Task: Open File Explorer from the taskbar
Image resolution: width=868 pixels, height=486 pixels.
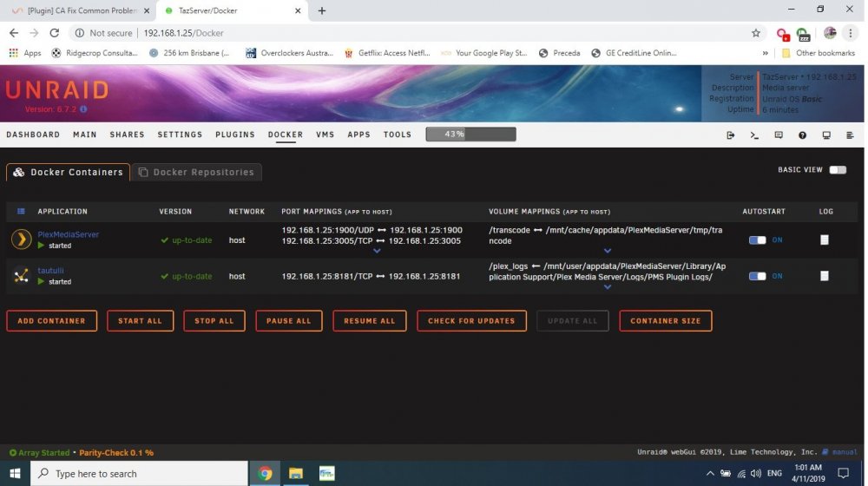Action: pyautogui.click(x=297, y=474)
